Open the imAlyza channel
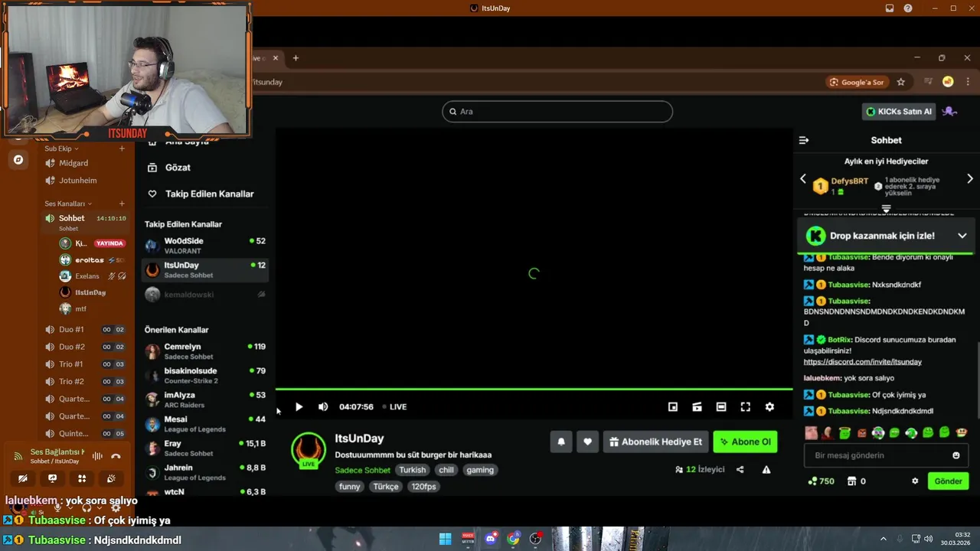The width and height of the screenshot is (980, 551). point(204,399)
